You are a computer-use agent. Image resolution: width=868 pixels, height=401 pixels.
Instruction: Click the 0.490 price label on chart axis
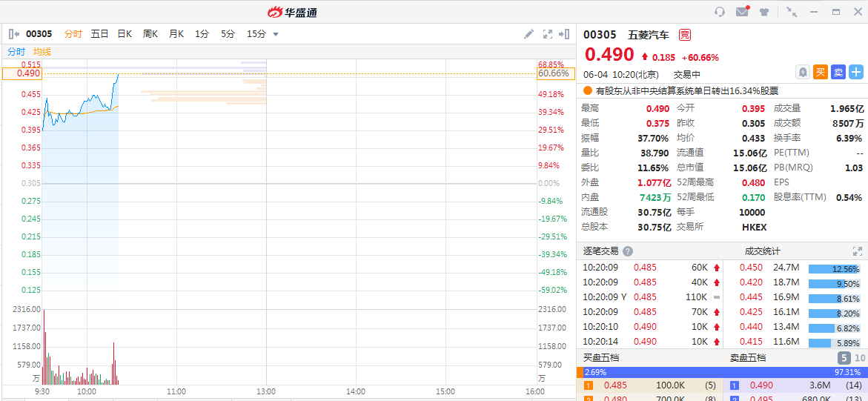point(21,73)
